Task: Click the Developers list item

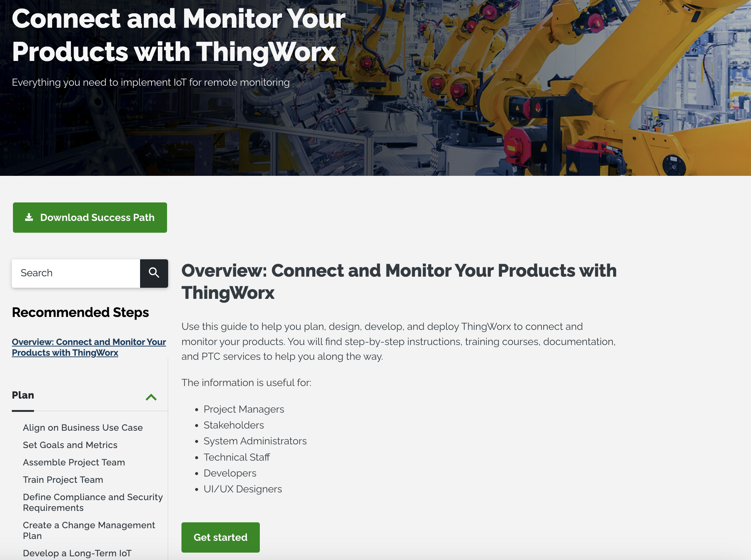Action: (230, 473)
